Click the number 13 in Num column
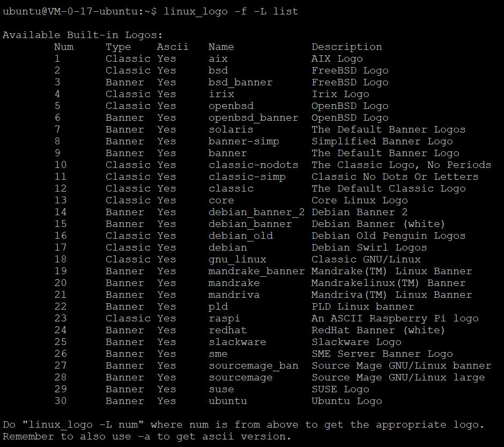Viewport: 504px width, 447px height. tap(61, 200)
